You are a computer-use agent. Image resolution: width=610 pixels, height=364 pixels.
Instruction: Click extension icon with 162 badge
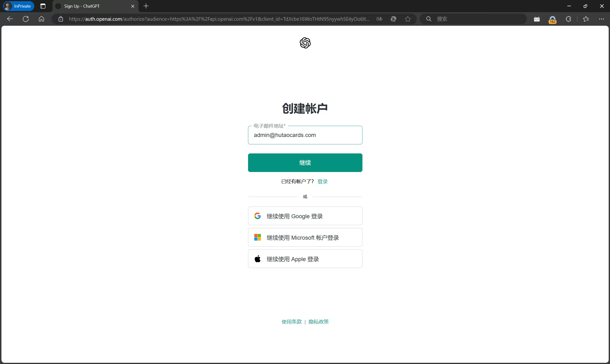click(x=552, y=19)
